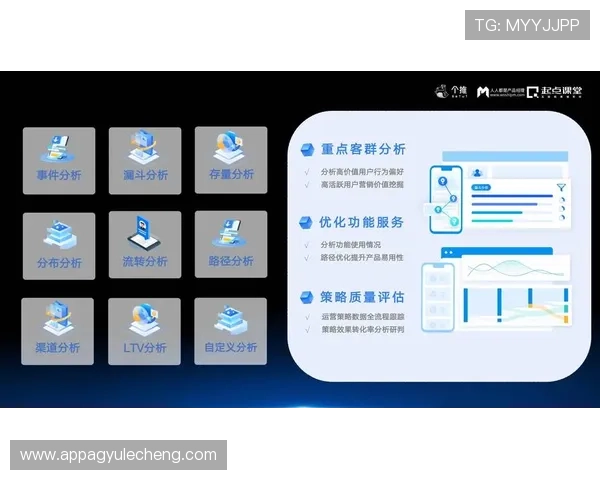
Task: Click the 起点课堂 logo
Action: [555, 91]
